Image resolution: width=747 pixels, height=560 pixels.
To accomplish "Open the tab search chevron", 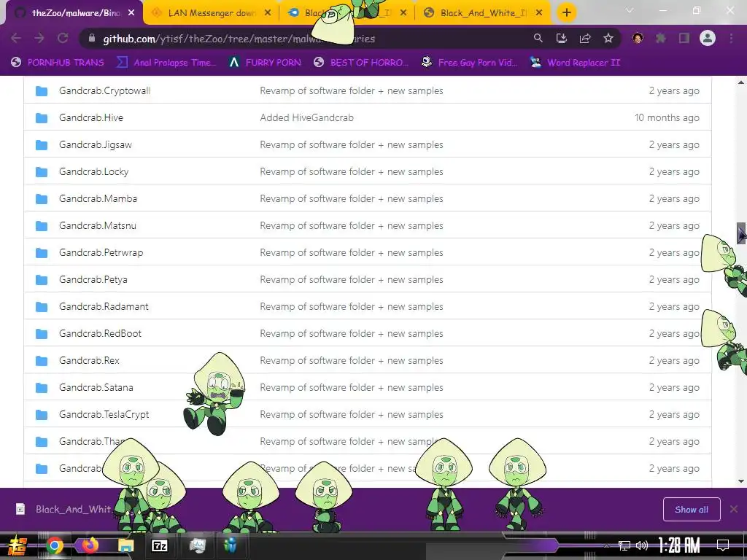I will click(630, 10).
